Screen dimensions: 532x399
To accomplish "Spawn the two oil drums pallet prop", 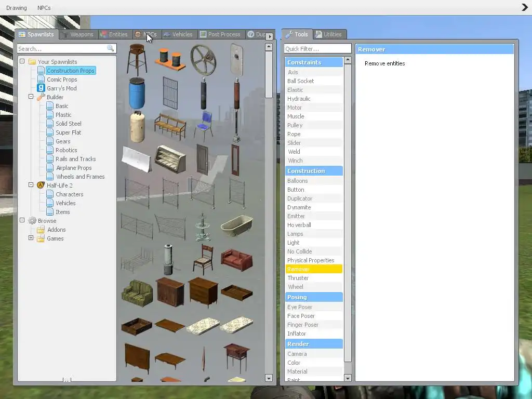I will (x=170, y=59).
